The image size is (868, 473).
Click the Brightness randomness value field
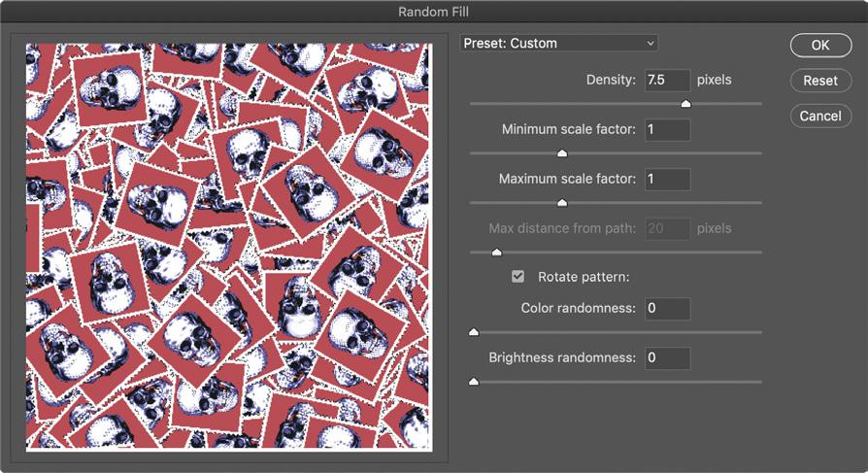point(668,357)
